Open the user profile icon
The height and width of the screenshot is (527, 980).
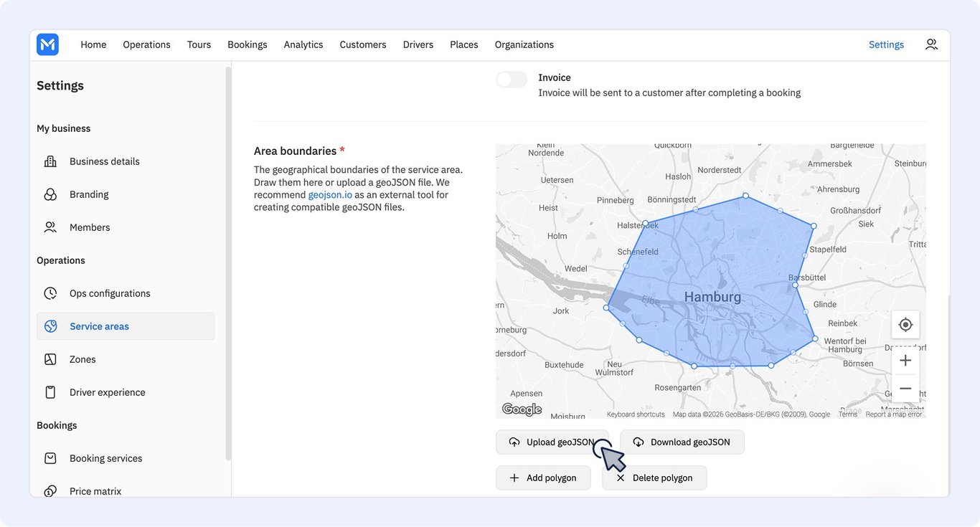click(931, 44)
